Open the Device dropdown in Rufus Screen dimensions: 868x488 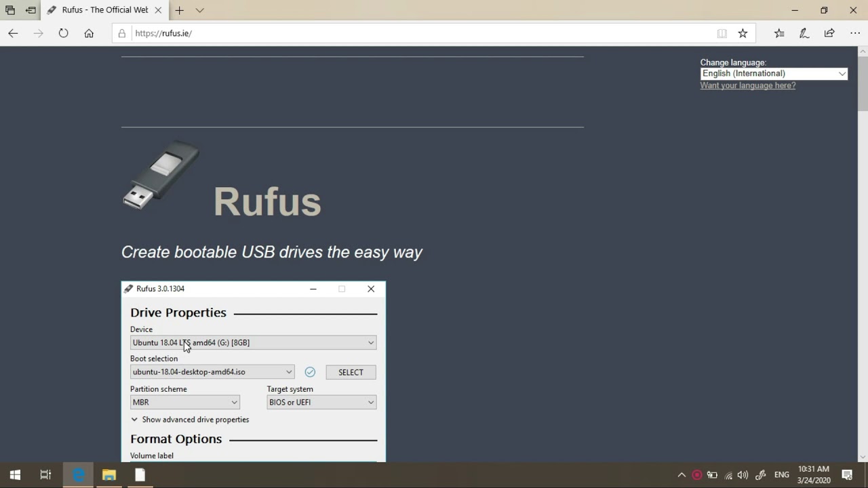click(253, 342)
